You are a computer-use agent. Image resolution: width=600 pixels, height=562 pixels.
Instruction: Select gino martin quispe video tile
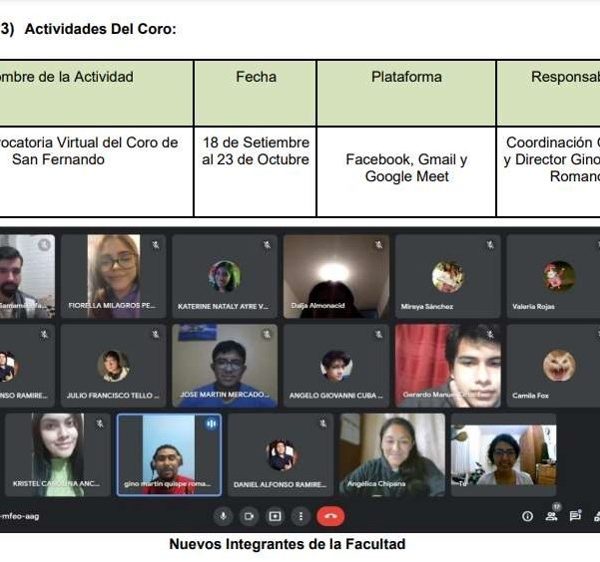pos(169,455)
